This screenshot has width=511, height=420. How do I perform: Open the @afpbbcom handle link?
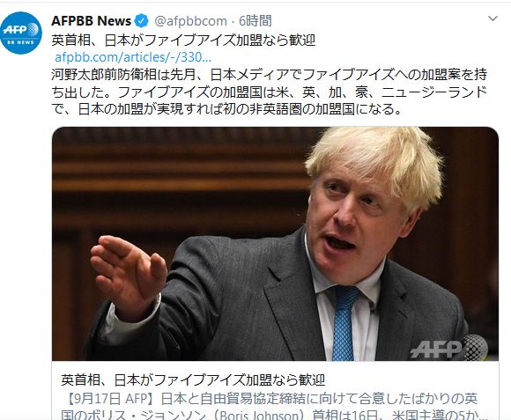(x=190, y=21)
